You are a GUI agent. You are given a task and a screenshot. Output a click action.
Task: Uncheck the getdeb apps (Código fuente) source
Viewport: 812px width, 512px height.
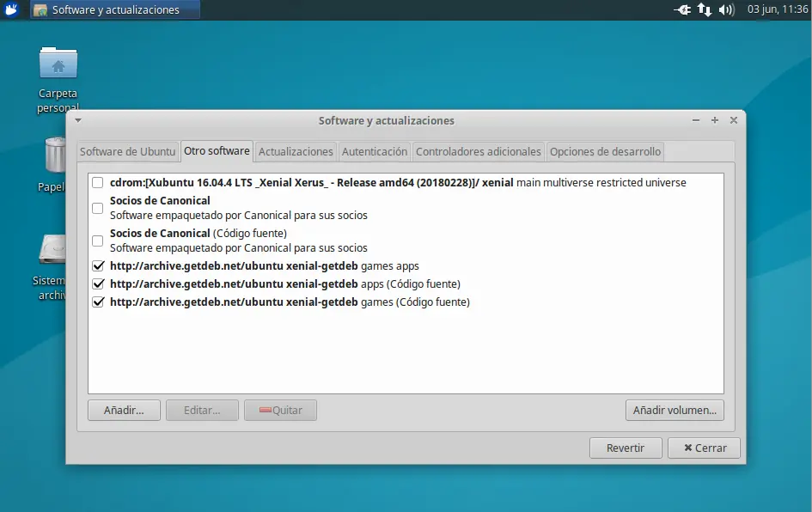[98, 284]
